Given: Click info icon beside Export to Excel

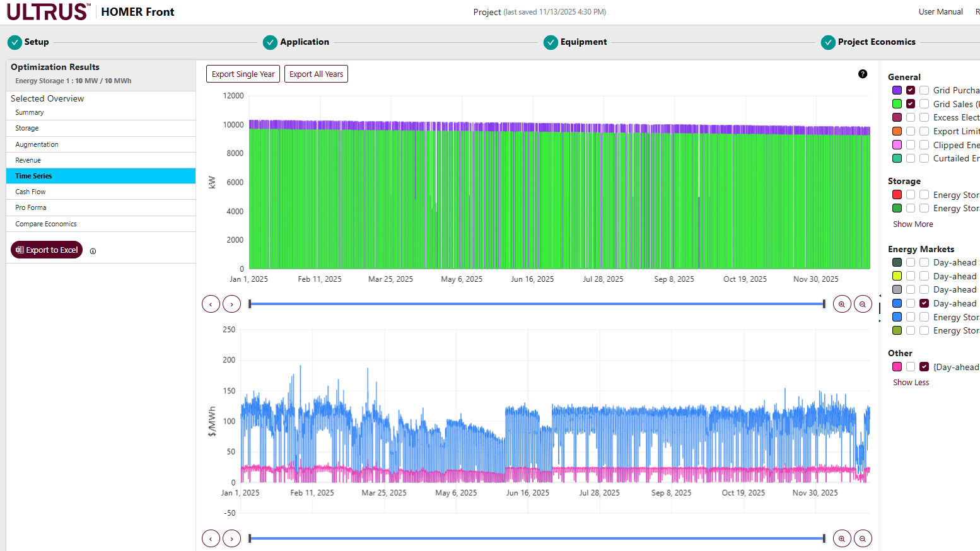Looking at the screenshot, I should click(93, 251).
